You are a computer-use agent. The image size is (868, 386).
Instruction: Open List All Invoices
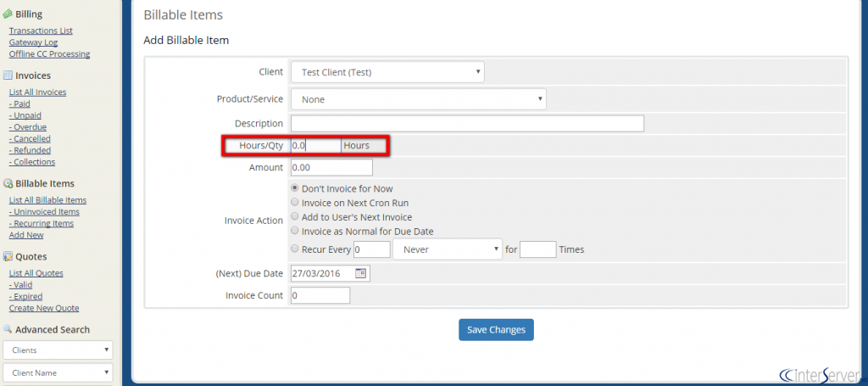pos(37,92)
